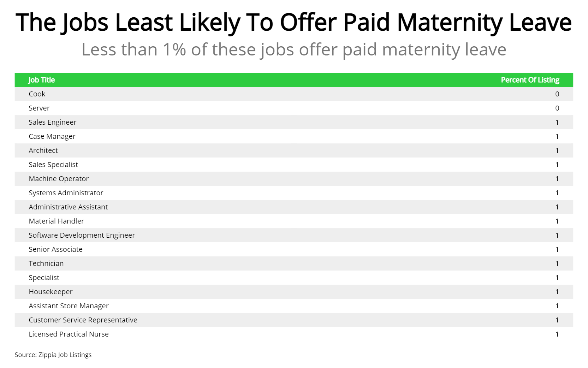This screenshot has width=588, height=368.
Task: Click the Housekeeper job title
Action: (51, 292)
